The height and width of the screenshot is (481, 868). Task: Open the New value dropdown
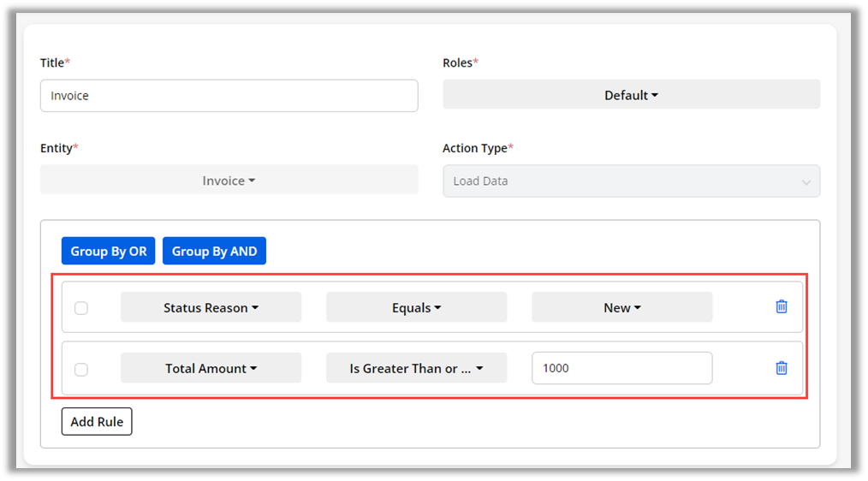tap(621, 307)
